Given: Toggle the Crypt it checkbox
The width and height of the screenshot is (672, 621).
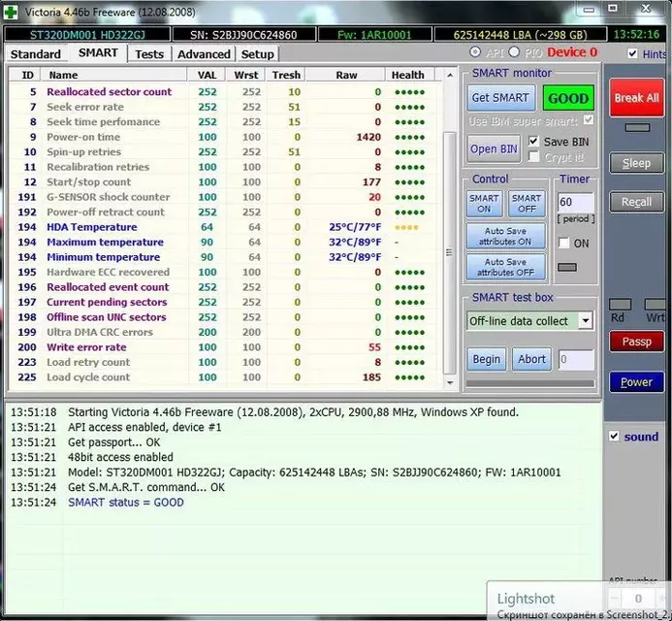Looking at the screenshot, I should 533,156.
